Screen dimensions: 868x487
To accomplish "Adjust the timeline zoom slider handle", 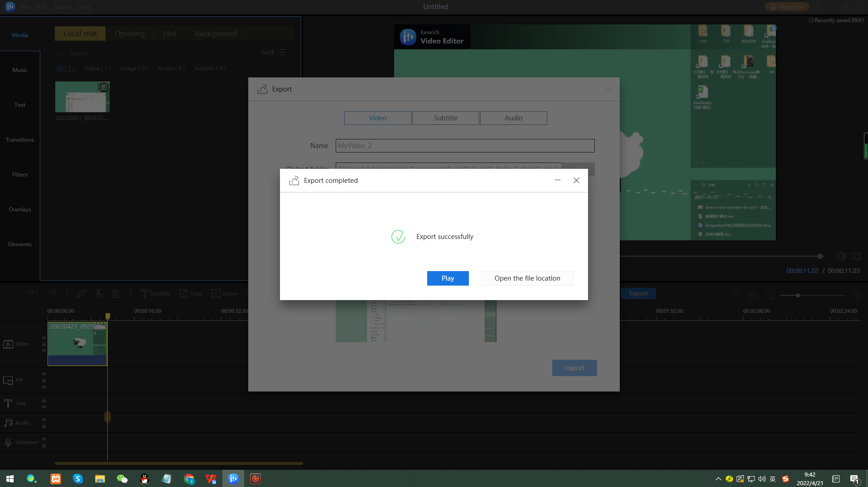I will pos(798,295).
